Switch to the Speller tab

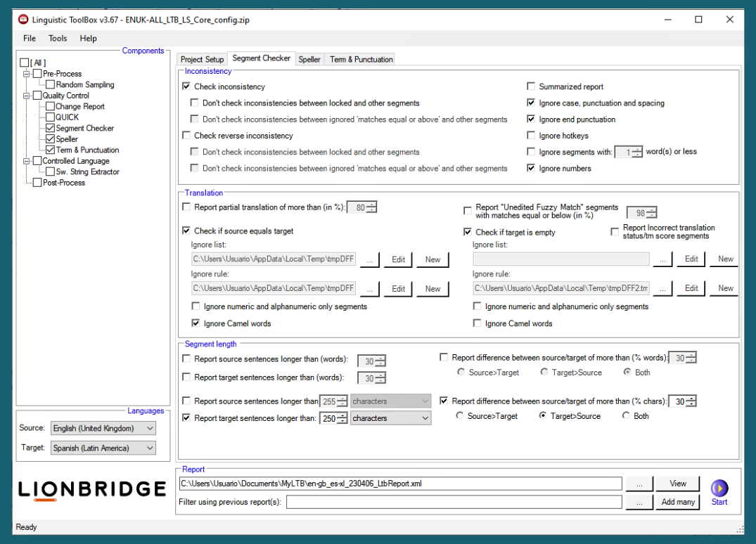tap(309, 59)
